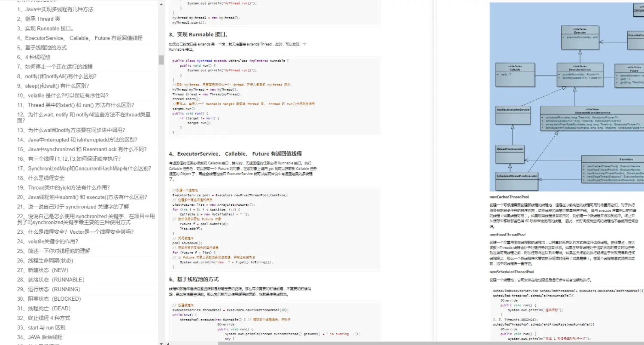Screen dimensions: 644x345
Task: Go to outline entry '17、SynchronizedMap和ConcurrentHashMap有什么区别?'
Action: pos(84,168)
